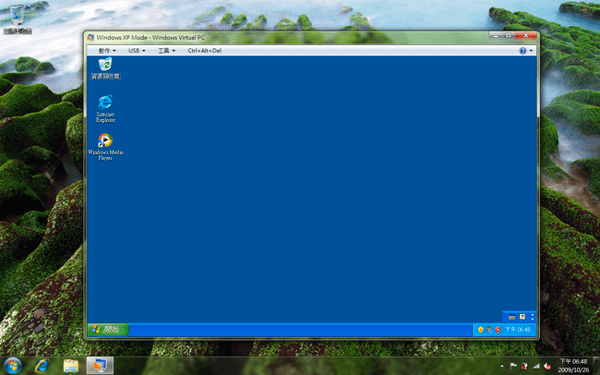The width and height of the screenshot is (600, 375).
Task: Click the blue help question mark icon
Action: 522,51
